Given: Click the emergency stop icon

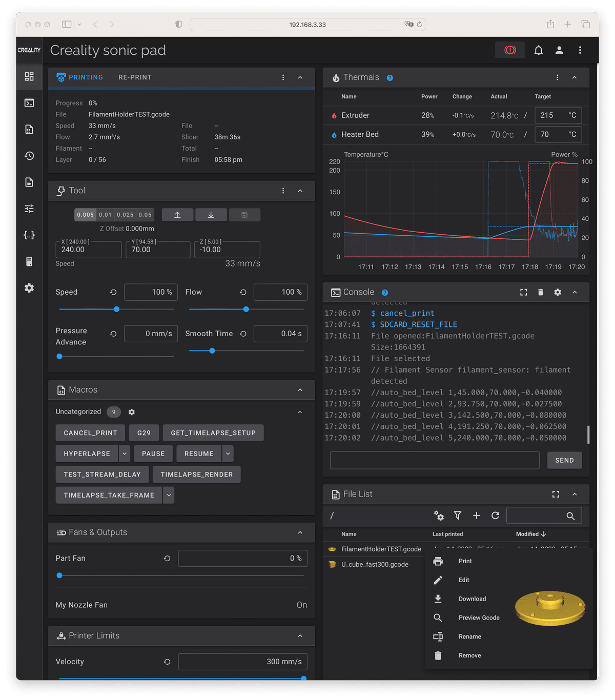Looking at the screenshot, I should click(x=510, y=50).
